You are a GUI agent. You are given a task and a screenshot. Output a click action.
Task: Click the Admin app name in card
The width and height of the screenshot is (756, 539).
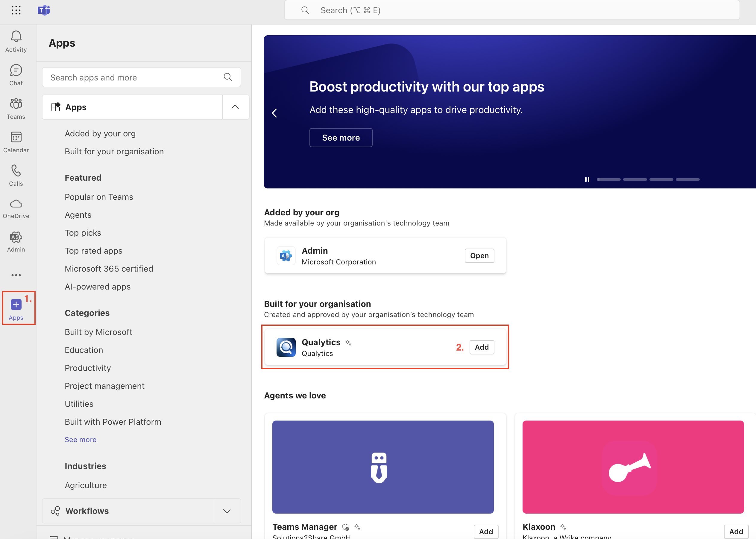315,251
